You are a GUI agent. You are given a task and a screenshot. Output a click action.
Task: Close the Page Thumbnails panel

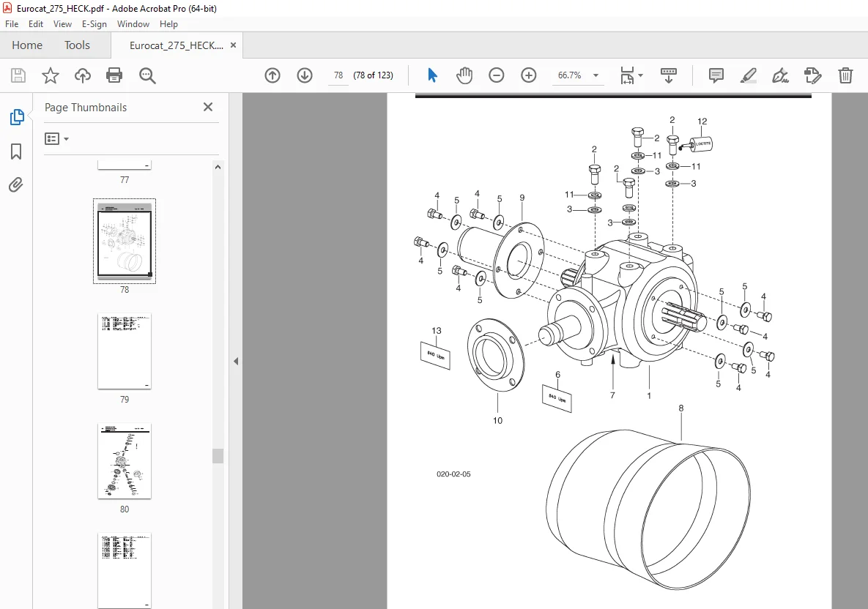coord(208,107)
